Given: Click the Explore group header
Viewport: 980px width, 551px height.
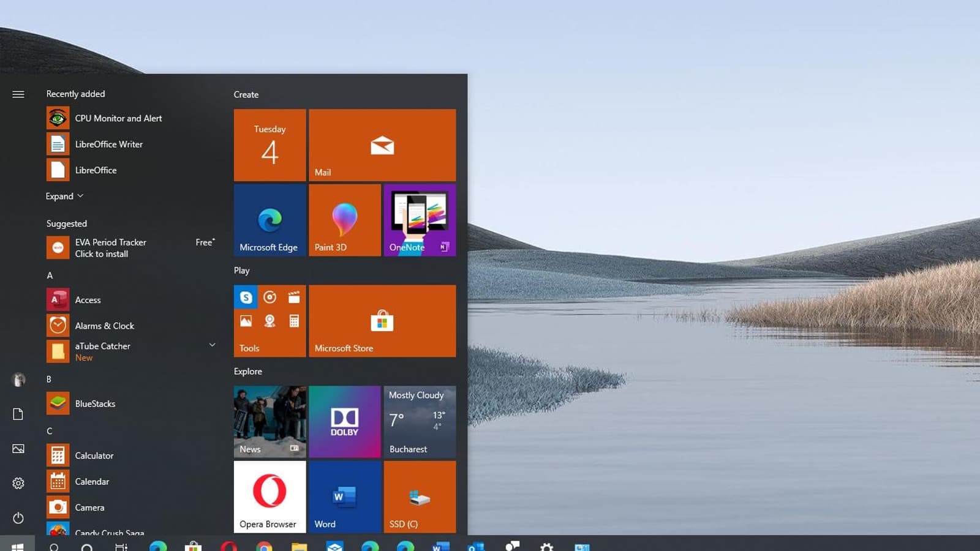Looking at the screenshot, I should click(247, 371).
